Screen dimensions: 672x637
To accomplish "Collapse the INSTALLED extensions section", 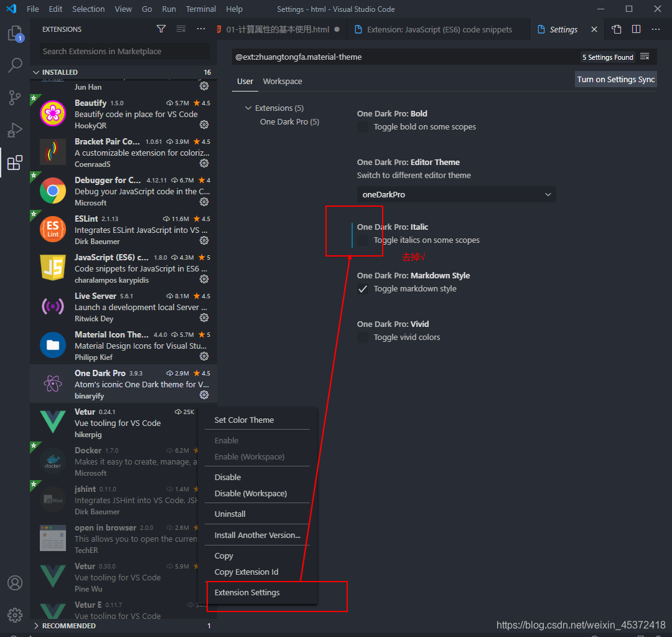I will (x=123, y=72).
